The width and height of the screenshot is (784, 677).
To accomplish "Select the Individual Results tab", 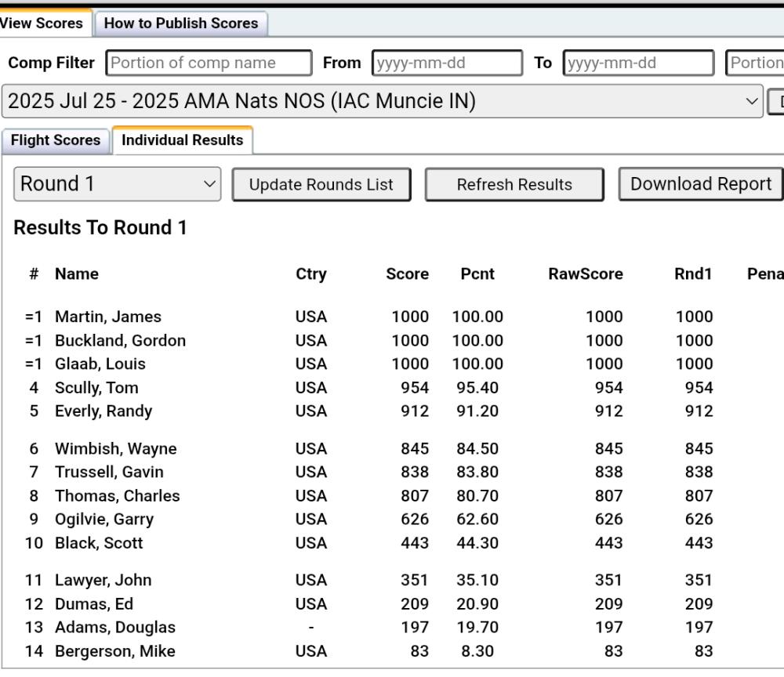I will point(183,140).
